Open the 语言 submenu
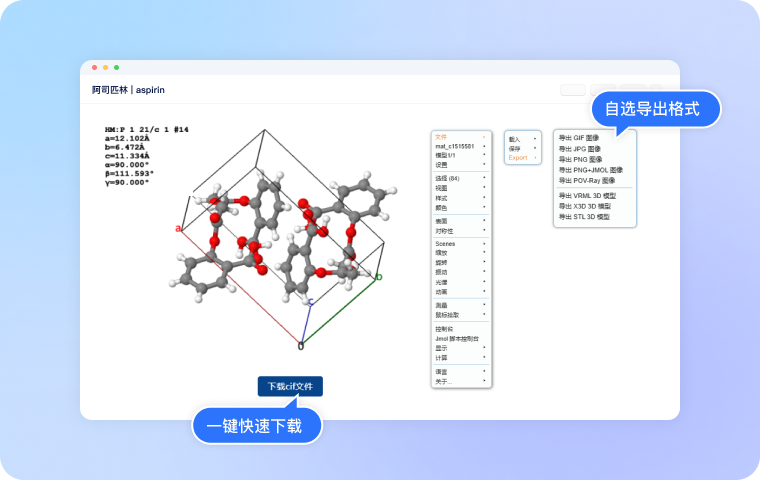The height and width of the screenshot is (480, 760). (x=442, y=371)
